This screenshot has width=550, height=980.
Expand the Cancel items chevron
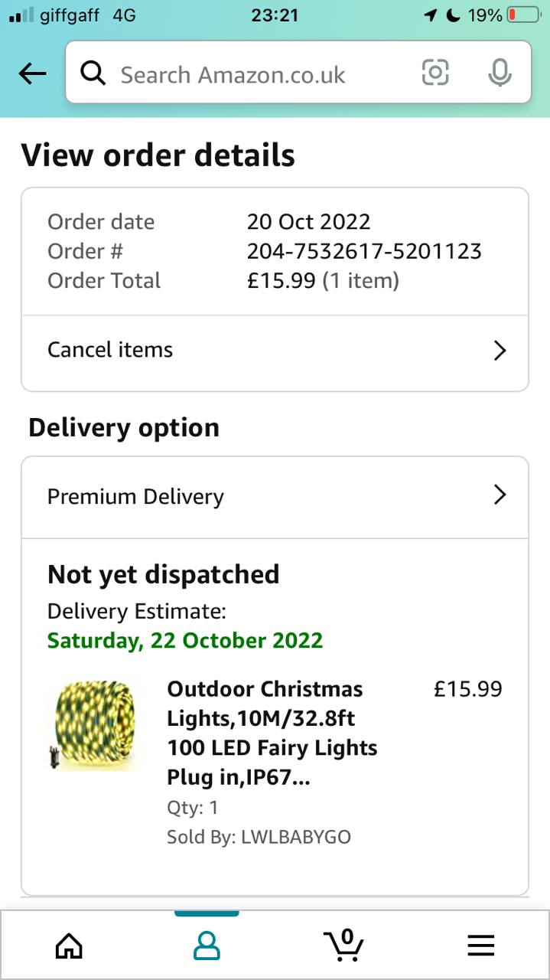(500, 351)
